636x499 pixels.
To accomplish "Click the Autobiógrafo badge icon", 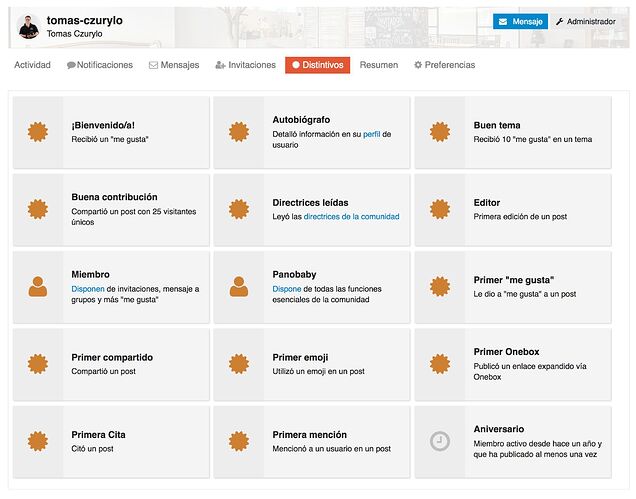I will (x=239, y=132).
